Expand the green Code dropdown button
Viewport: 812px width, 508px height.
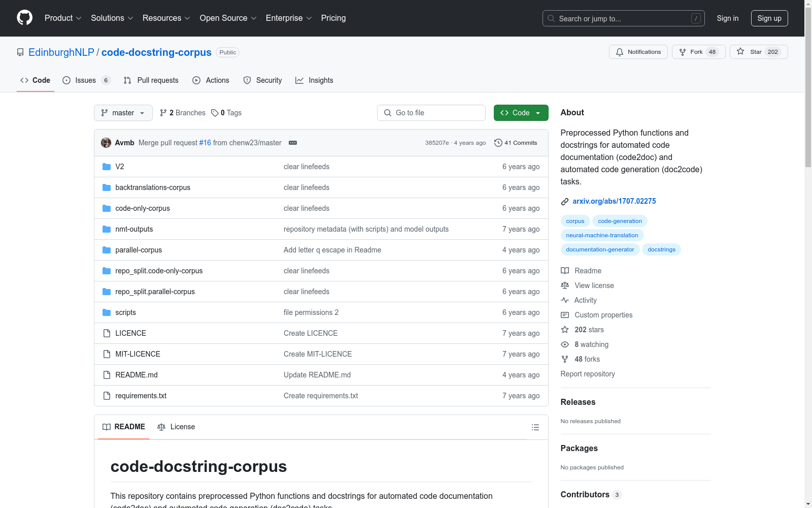coord(521,113)
